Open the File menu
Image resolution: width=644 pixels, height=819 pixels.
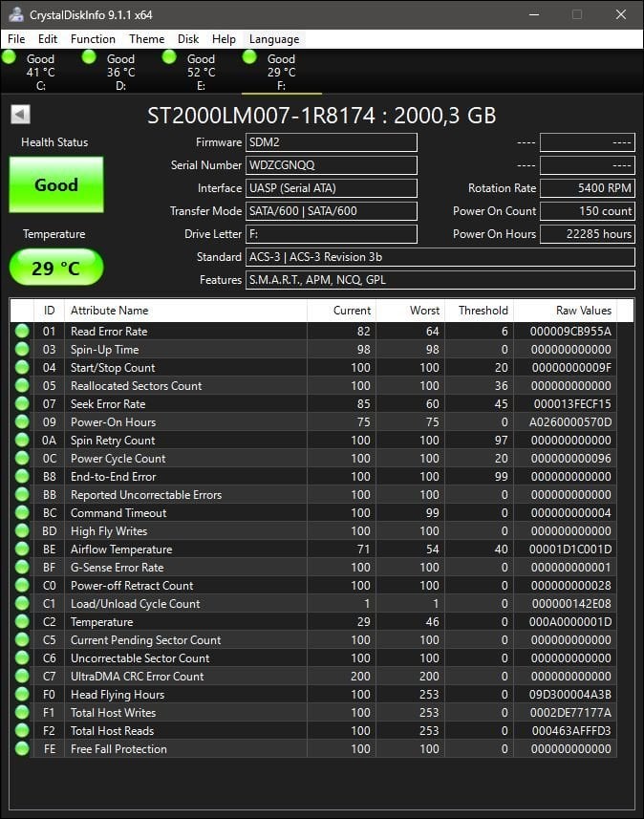16,39
